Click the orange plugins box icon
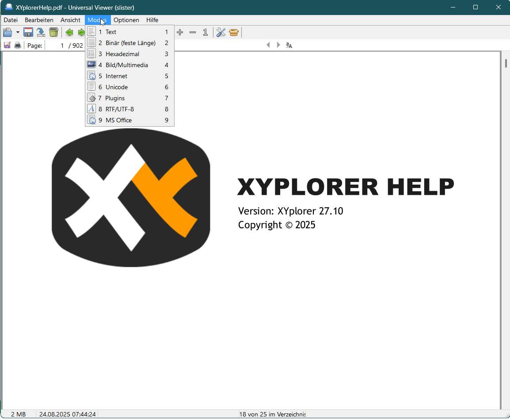The height and width of the screenshot is (420, 510). [234, 32]
